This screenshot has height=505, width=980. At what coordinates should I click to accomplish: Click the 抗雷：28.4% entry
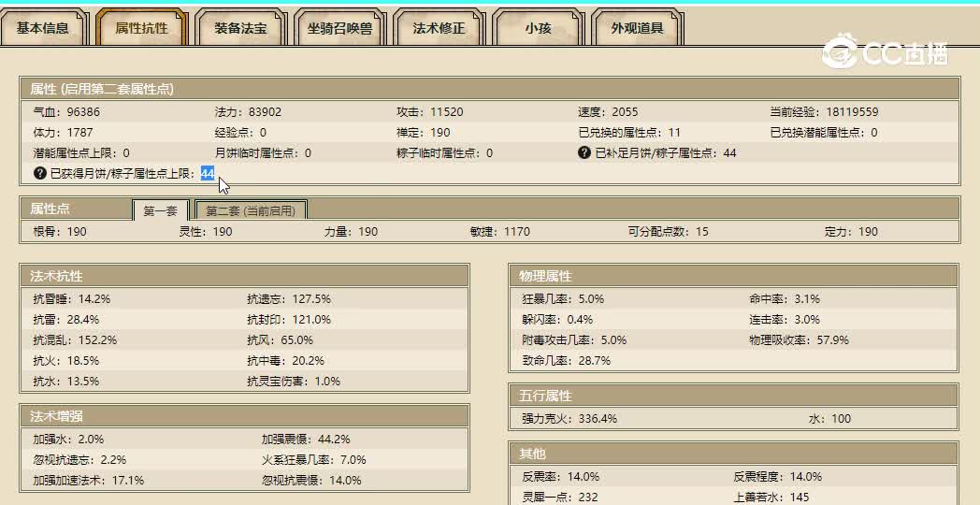pos(65,320)
